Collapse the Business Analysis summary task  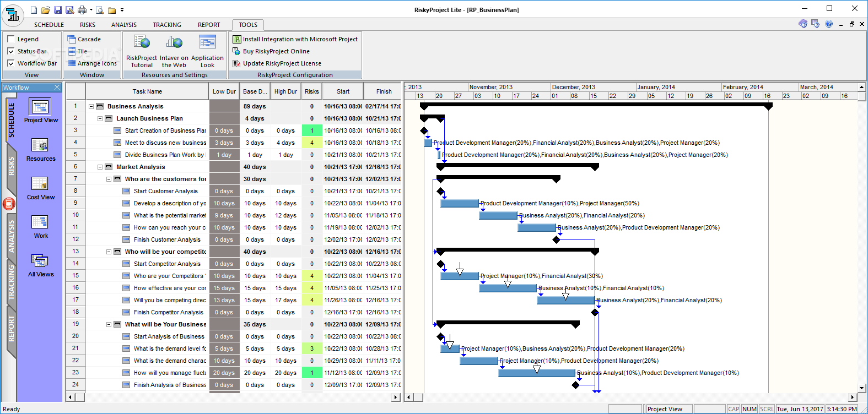coord(91,106)
